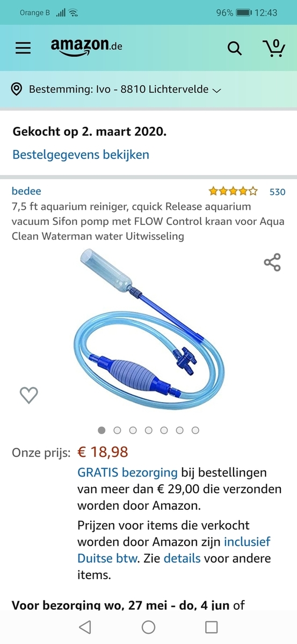Add product to wishlist with heart icon
The image size is (297, 644).
[28, 396]
